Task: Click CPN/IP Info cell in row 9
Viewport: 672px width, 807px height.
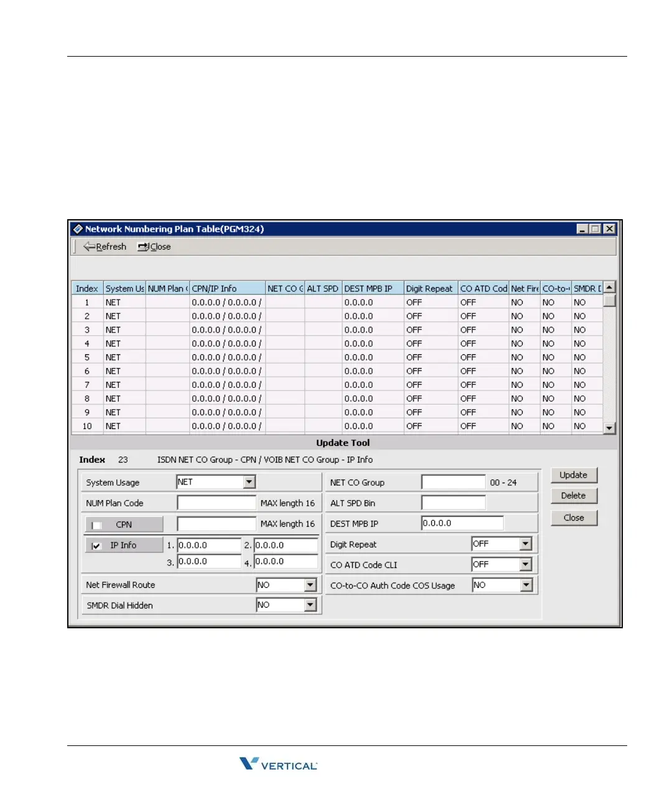Action: (x=226, y=412)
